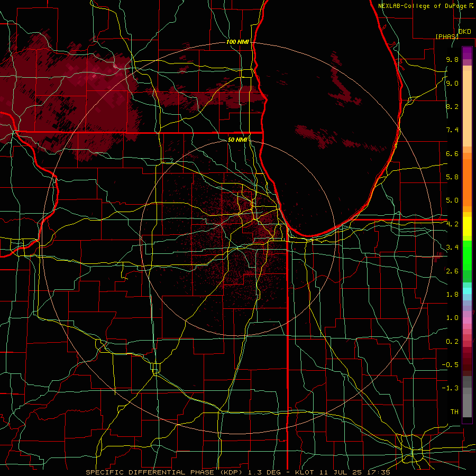Screen dimensions: 476x476
Task: Click the 0.2 scale value
Action: click(452, 342)
